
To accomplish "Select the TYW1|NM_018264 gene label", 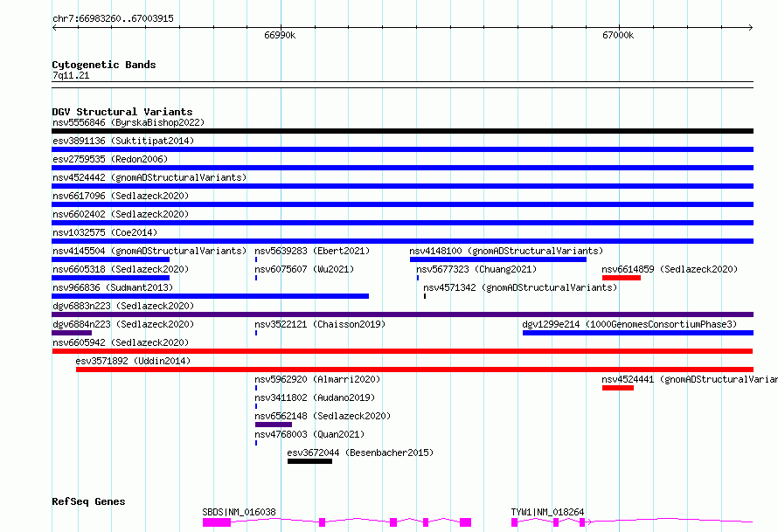I will coord(547,512).
